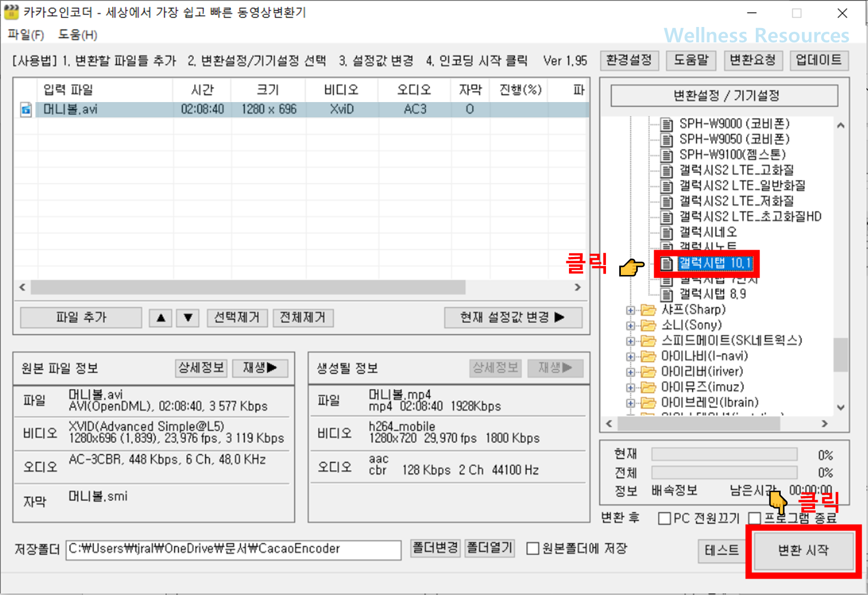The image size is (868, 595).
Task: Open the 파일(F) menu
Action: pos(25,35)
